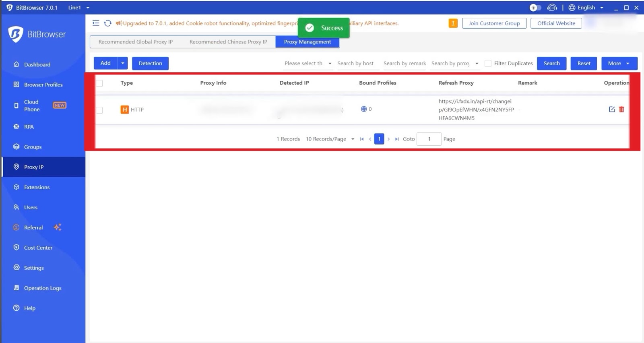Open the More dropdown button
644x343 pixels.
coord(619,63)
